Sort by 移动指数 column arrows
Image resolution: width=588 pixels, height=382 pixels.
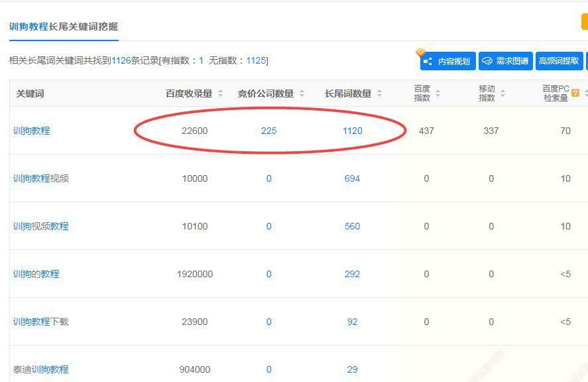click(503, 93)
